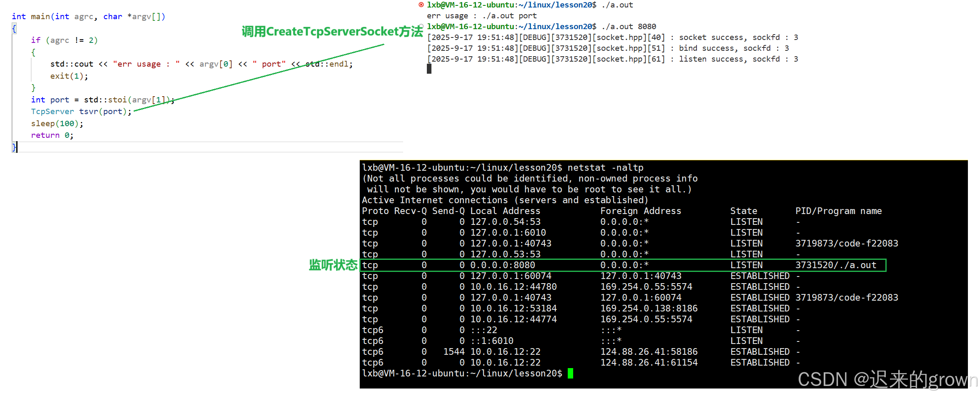Click local address '127.0.0.54:53'
This screenshot has width=980, height=396.
pos(505,222)
